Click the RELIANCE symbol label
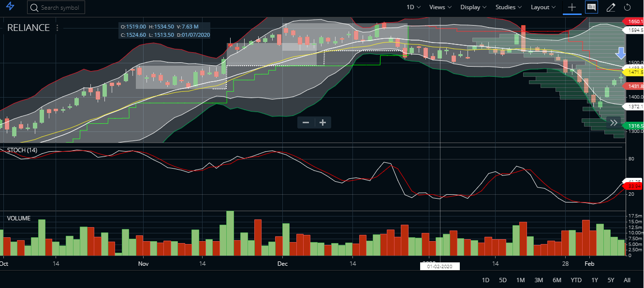 (29, 28)
